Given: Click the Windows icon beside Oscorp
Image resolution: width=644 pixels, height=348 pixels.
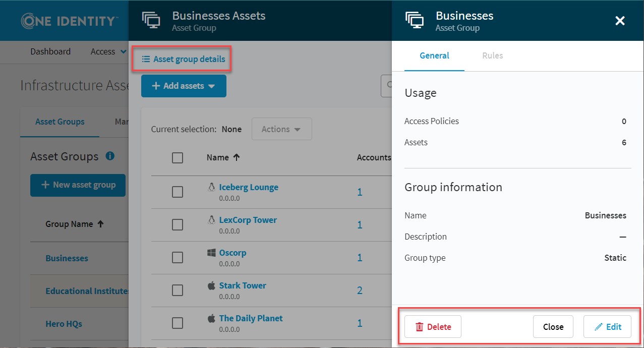Looking at the screenshot, I should tap(211, 253).
